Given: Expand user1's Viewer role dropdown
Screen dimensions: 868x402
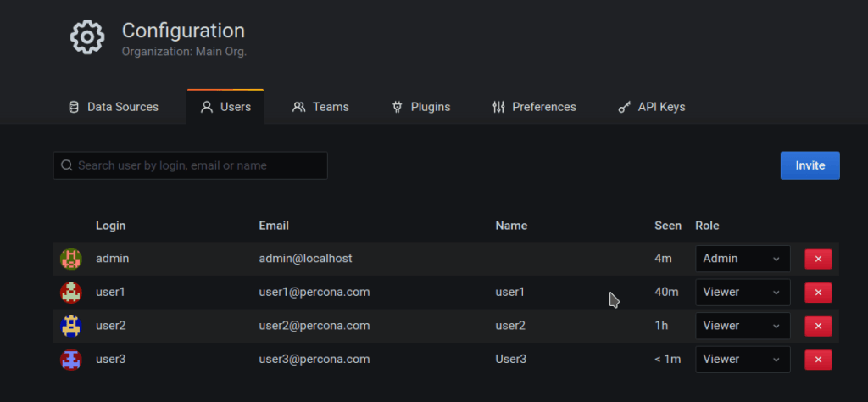Looking at the screenshot, I should coord(743,293).
